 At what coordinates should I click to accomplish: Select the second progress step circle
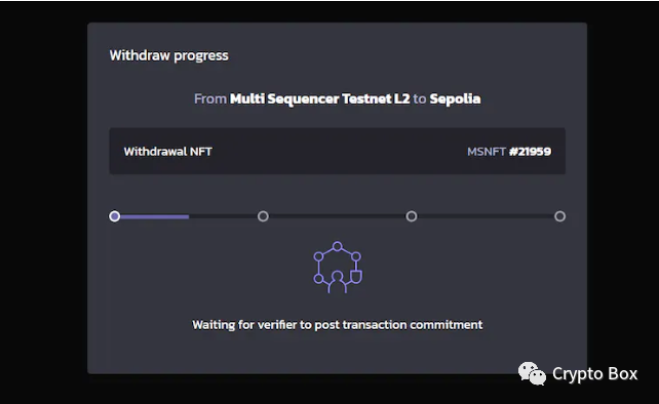tap(263, 216)
